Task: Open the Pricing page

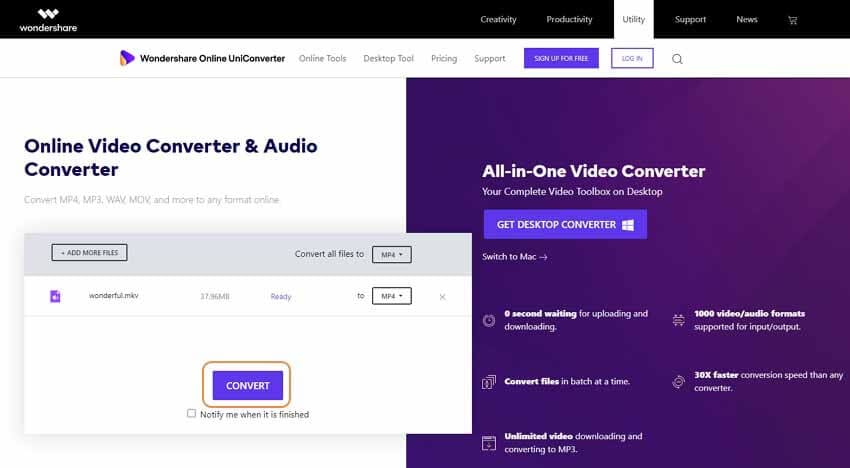Action: 444,59
